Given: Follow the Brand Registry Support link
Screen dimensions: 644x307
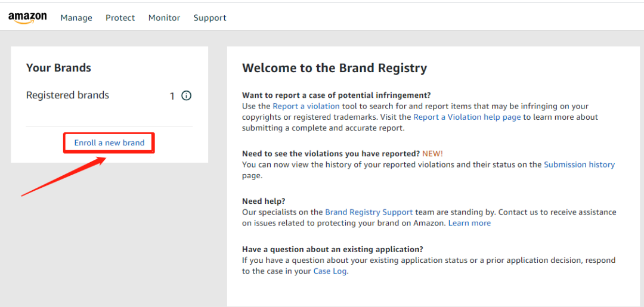Looking at the screenshot, I should pyautogui.click(x=369, y=212).
